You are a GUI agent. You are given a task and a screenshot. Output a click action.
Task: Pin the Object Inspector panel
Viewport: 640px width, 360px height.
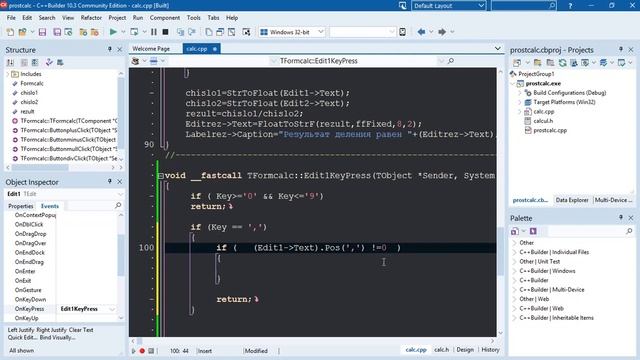pos(109,182)
